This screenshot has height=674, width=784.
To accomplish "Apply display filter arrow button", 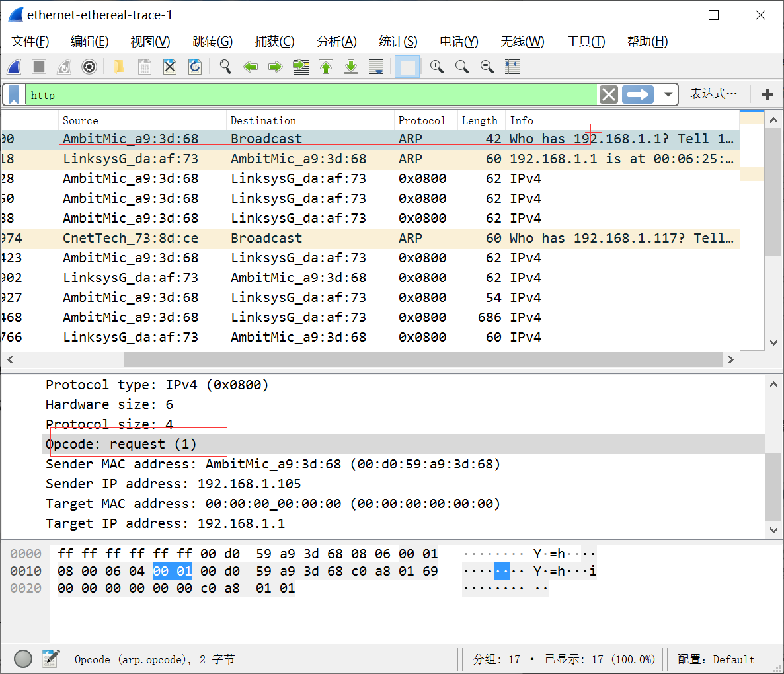I will pos(637,94).
